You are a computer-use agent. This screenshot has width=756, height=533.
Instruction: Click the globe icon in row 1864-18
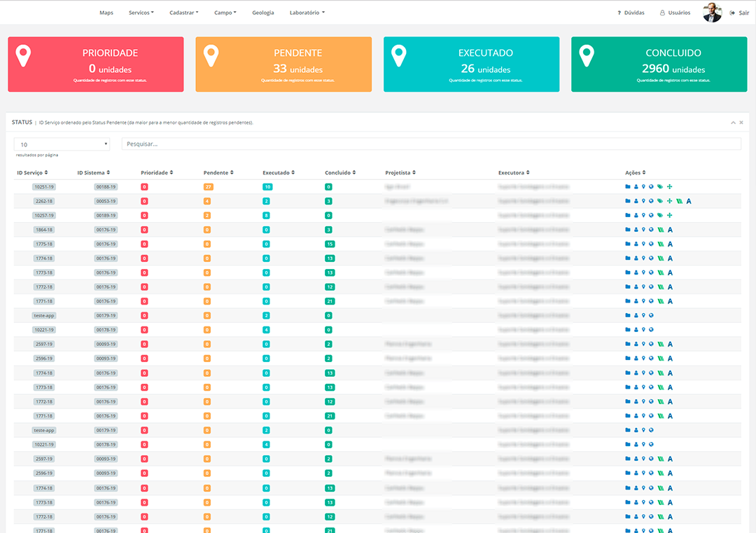pyautogui.click(x=651, y=230)
